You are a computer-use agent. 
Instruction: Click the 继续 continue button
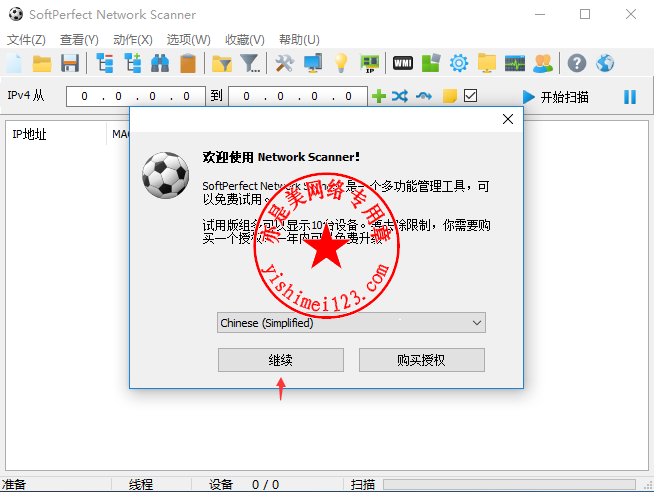281,360
